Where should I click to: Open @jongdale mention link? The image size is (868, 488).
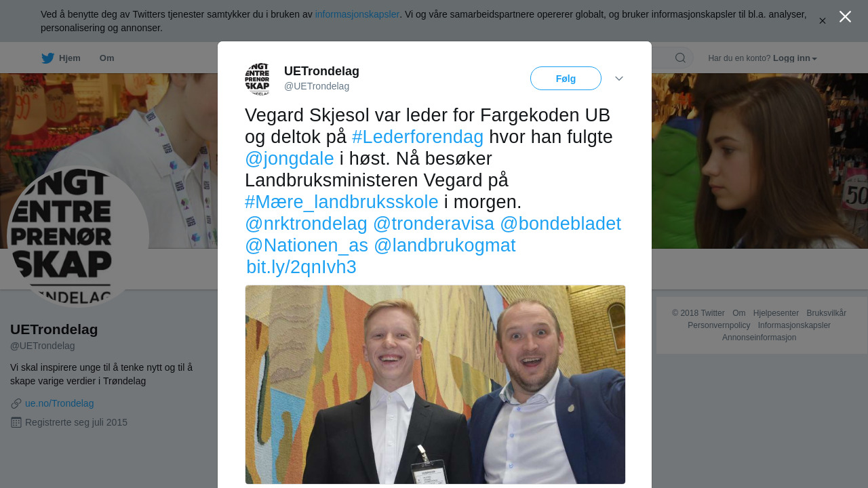point(290,159)
